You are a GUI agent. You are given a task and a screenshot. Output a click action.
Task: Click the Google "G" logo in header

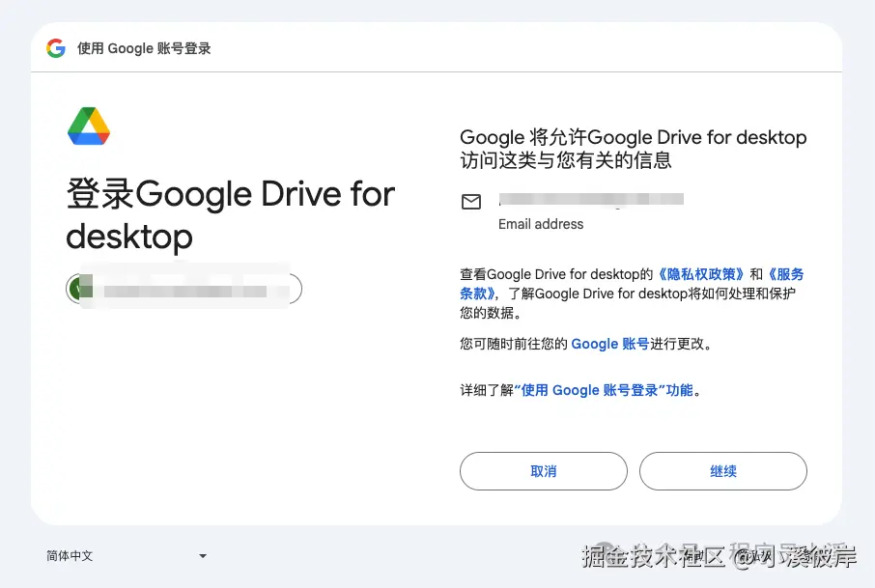[56, 48]
